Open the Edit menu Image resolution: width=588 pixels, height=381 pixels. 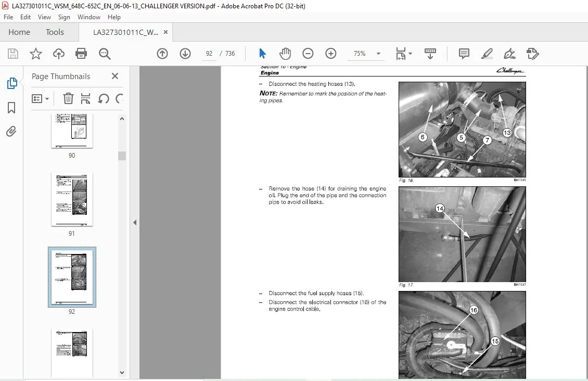click(25, 17)
